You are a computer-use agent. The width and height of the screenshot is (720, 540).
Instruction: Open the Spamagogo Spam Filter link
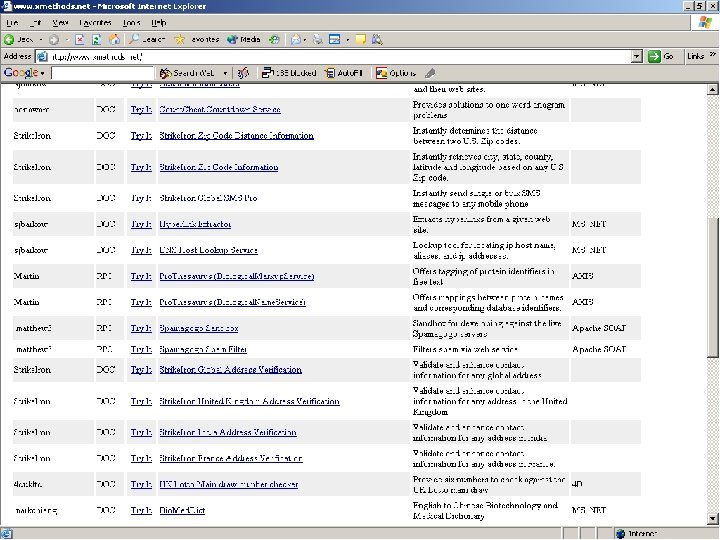click(203, 349)
